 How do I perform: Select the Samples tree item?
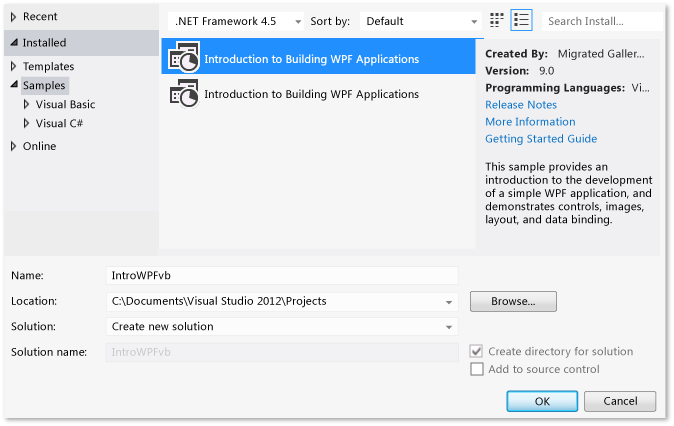44,85
